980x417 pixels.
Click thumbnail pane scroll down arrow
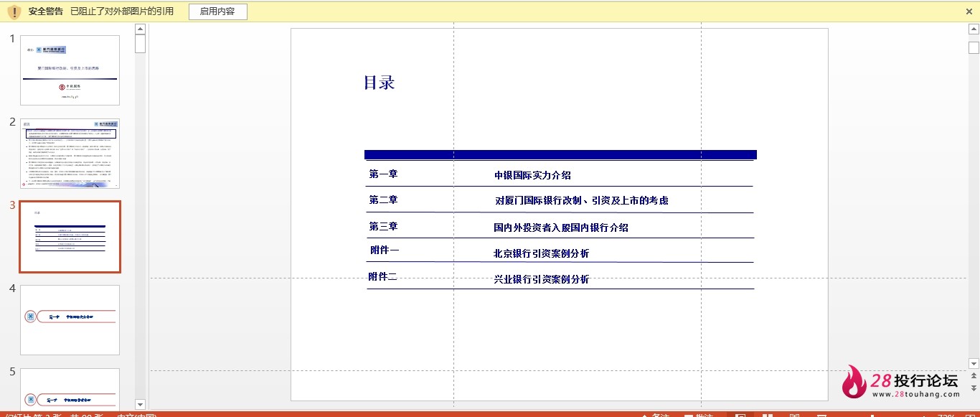point(140,404)
